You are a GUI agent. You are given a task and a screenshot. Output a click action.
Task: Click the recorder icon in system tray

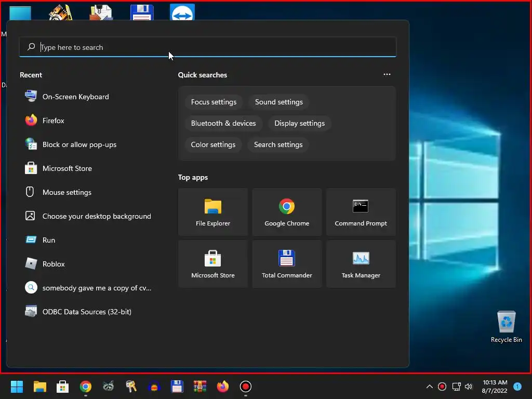[442, 387]
